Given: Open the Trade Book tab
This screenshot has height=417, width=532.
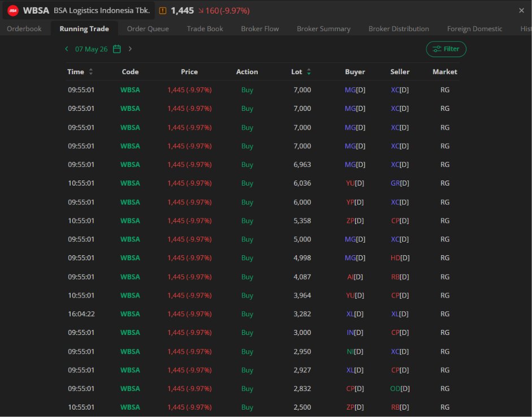Looking at the screenshot, I should (x=205, y=29).
